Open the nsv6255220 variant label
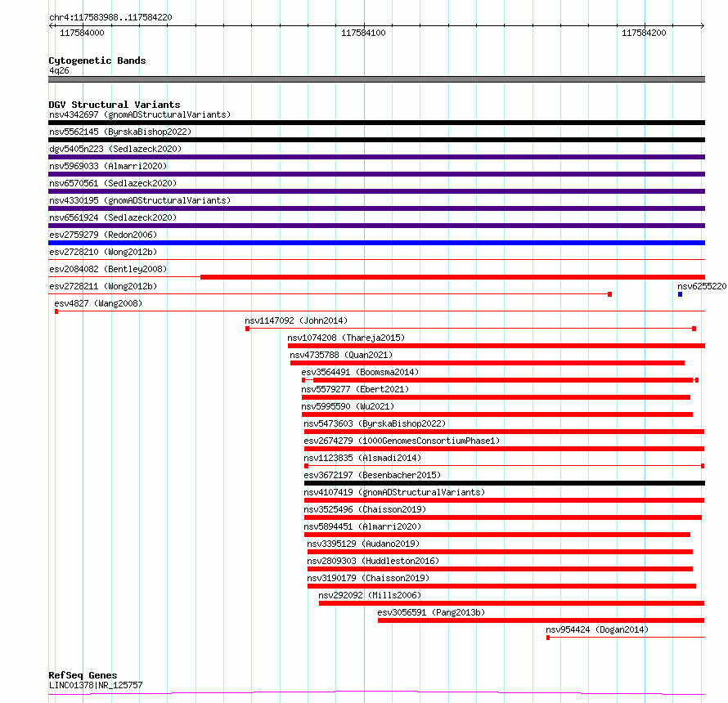728x703 pixels. point(702,286)
